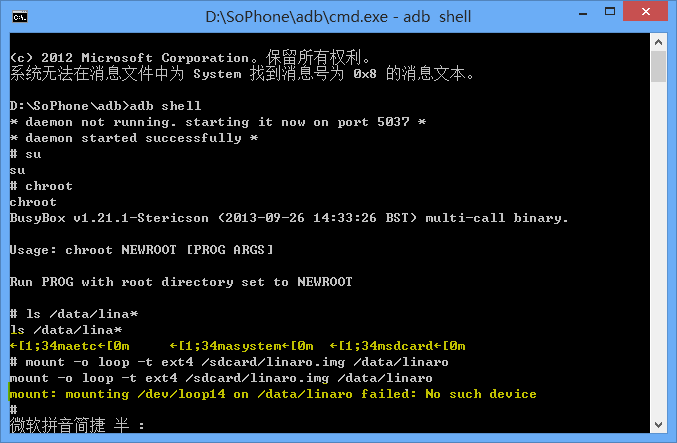Open the cmd system menu icon
The width and height of the screenshot is (677, 443).
coord(20,17)
